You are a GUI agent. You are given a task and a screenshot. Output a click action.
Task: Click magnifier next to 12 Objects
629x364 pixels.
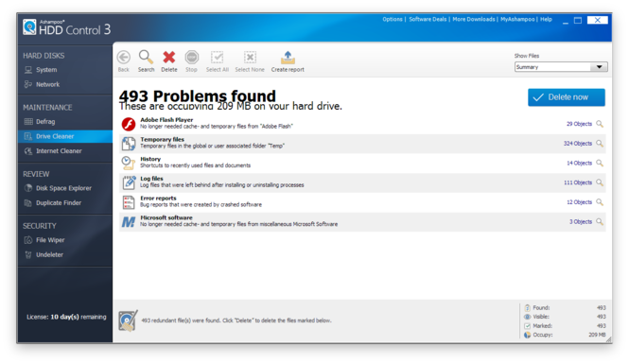600,202
